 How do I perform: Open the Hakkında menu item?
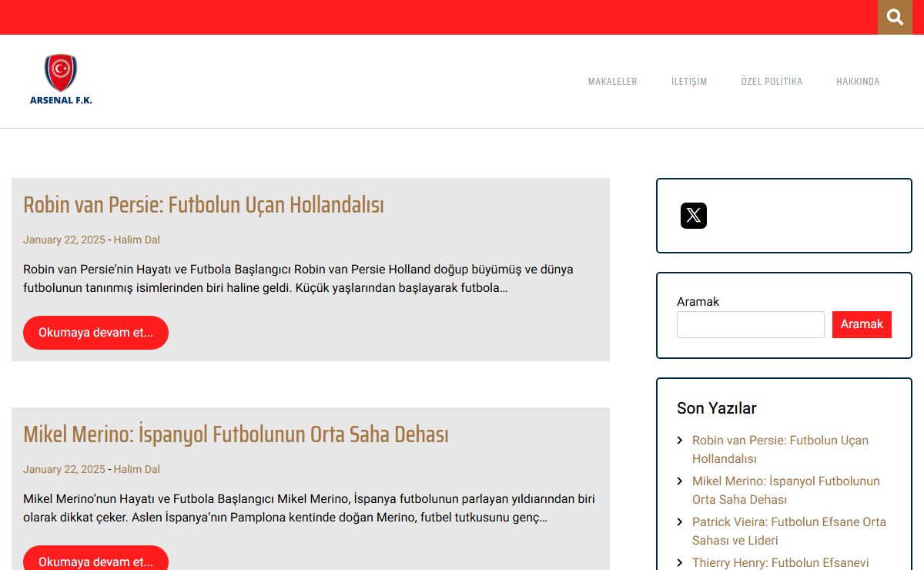[x=858, y=82]
